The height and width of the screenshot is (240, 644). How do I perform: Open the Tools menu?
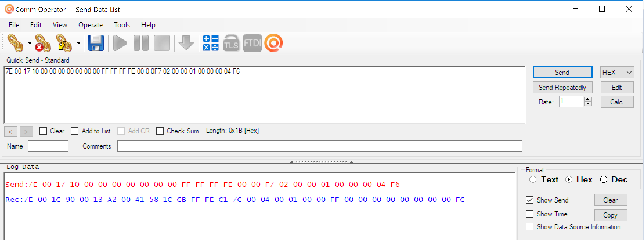point(122,25)
